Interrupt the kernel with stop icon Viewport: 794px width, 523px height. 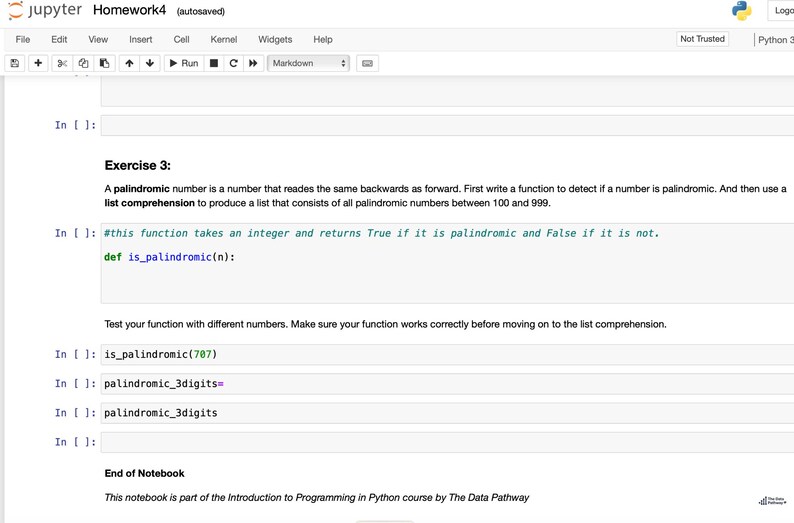pos(214,63)
